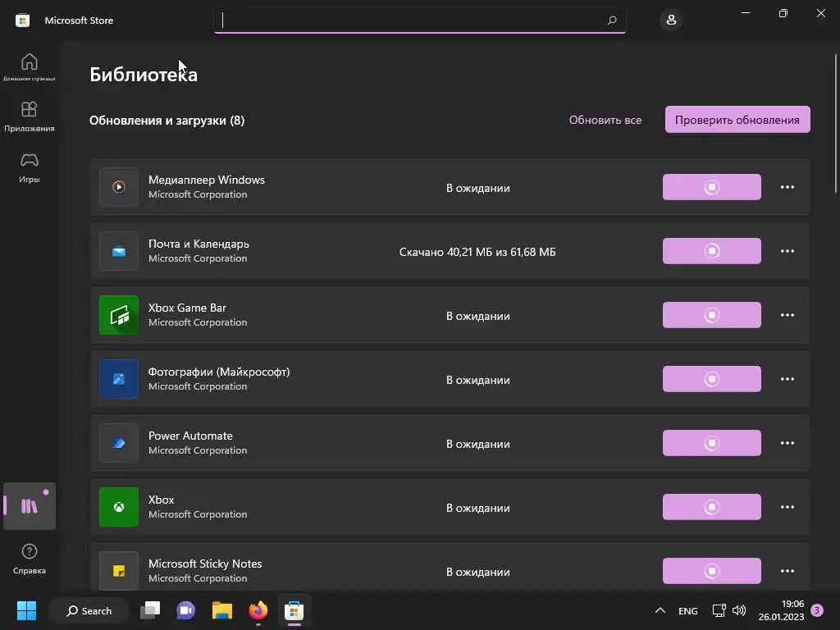Image resolution: width=840 pixels, height=630 pixels.
Task: Select Xbox Game Bar title text
Action: [x=187, y=308]
